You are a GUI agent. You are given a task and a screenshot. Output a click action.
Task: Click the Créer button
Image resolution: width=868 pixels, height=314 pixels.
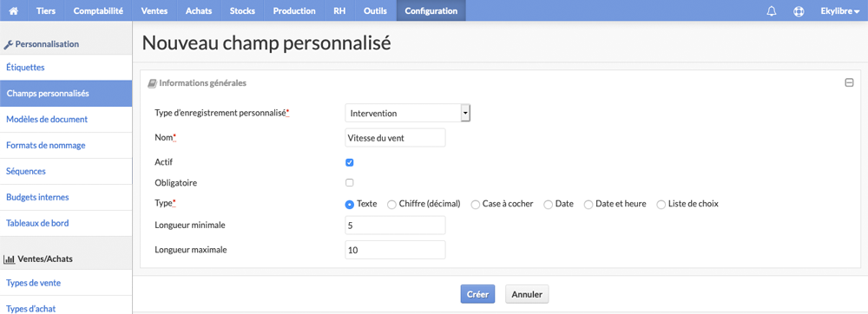477,294
